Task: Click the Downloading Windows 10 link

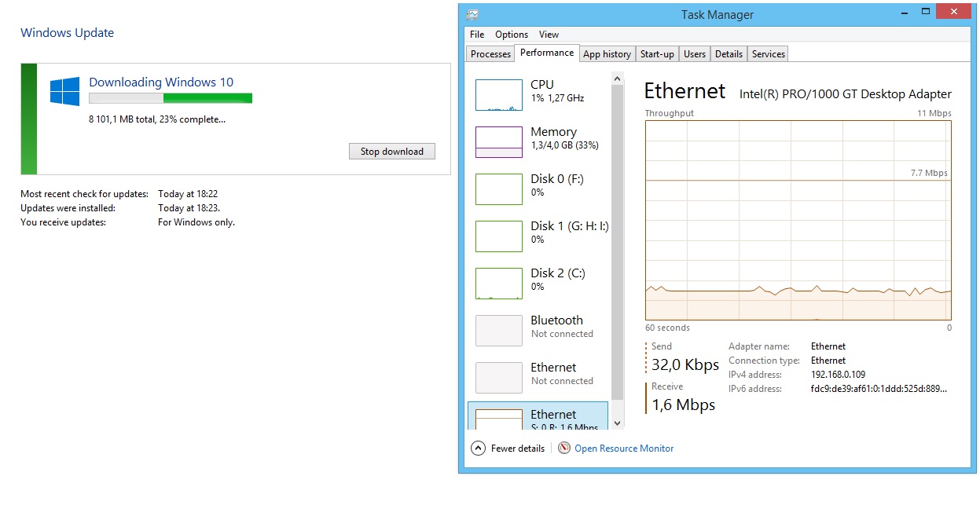Action: [161, 82]
